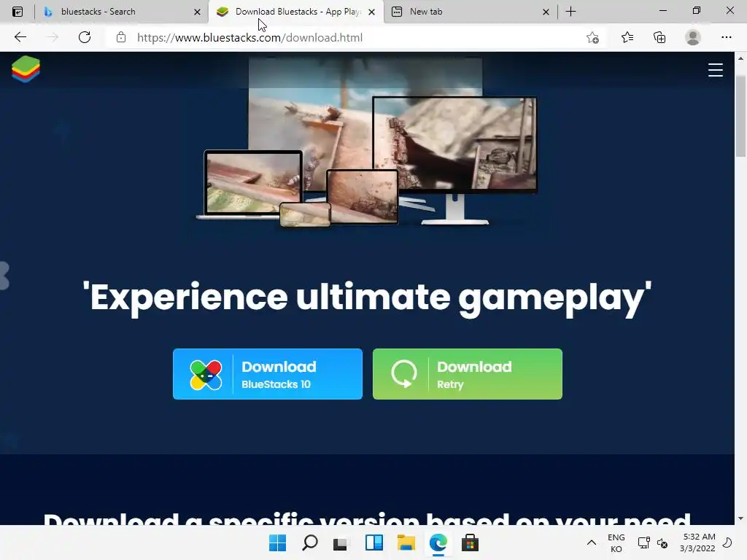Open Settings and more menu
The image size is (747, 560).
(726, 37)
